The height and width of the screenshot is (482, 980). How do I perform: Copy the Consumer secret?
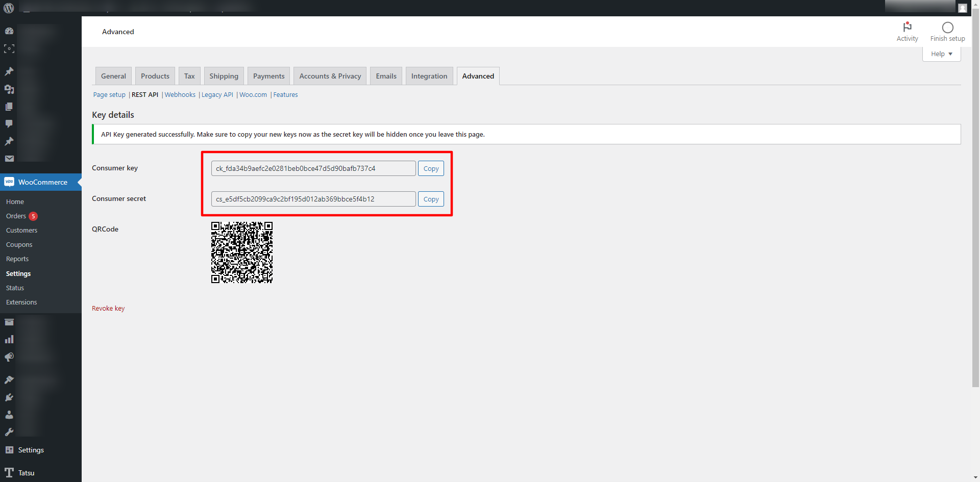point(431,199)
